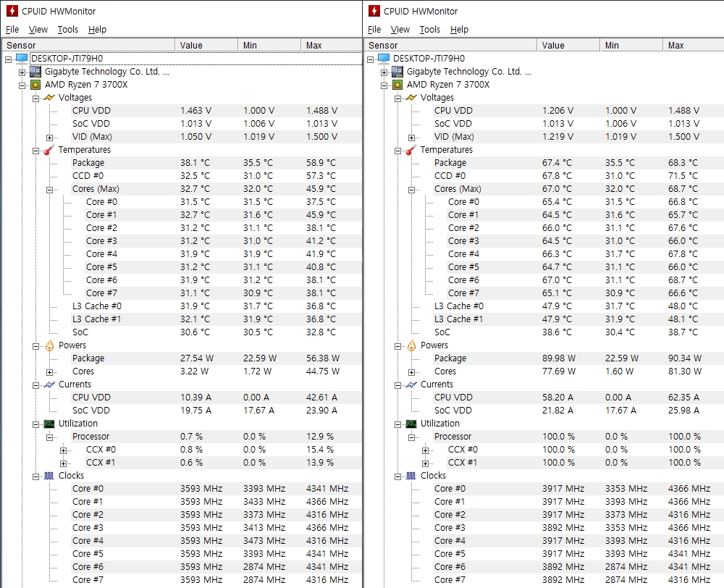Expand Cores power row in left window

pos(50,372)
